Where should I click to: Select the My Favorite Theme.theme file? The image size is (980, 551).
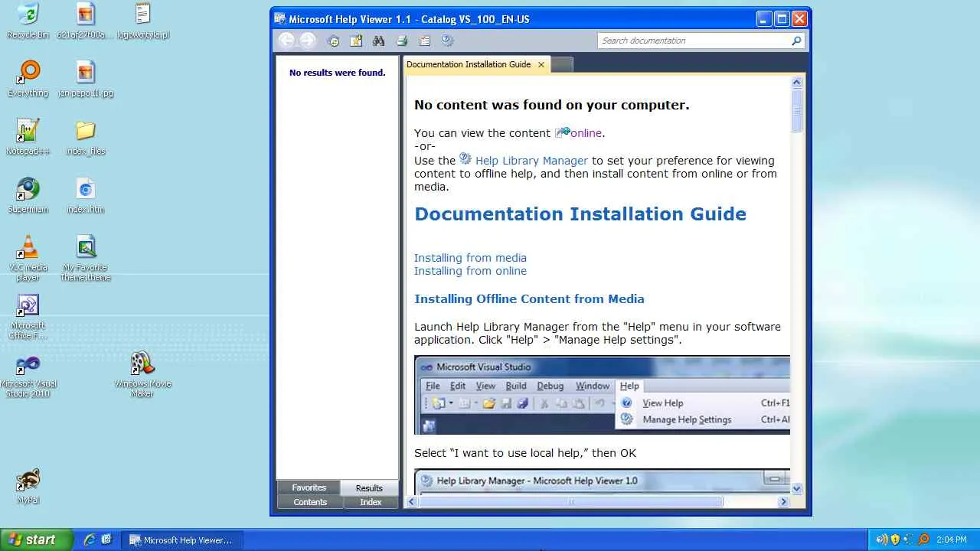click(x=86, y=259)
